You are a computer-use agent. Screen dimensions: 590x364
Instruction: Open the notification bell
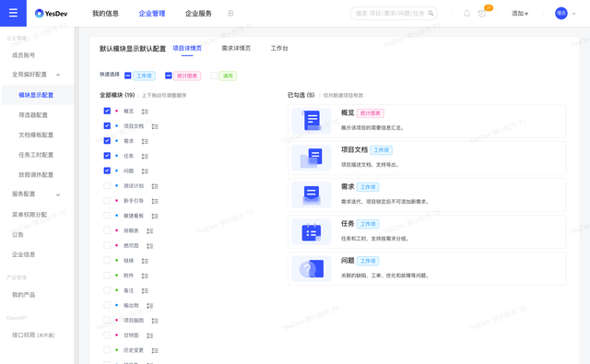[466, 14]
